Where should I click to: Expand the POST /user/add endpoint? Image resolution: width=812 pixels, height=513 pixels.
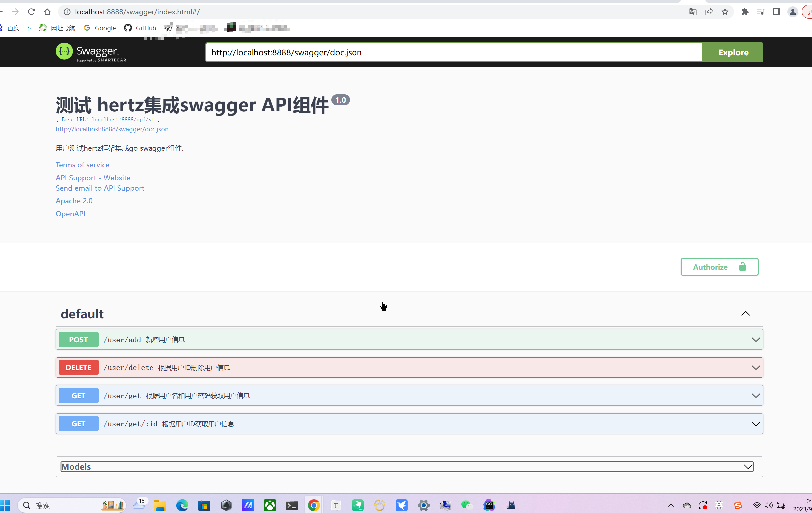coord(409,339)
